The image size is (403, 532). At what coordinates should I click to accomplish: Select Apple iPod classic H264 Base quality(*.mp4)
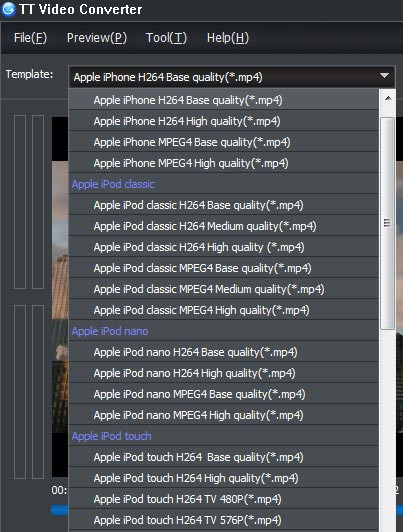[x=224, y=205]
